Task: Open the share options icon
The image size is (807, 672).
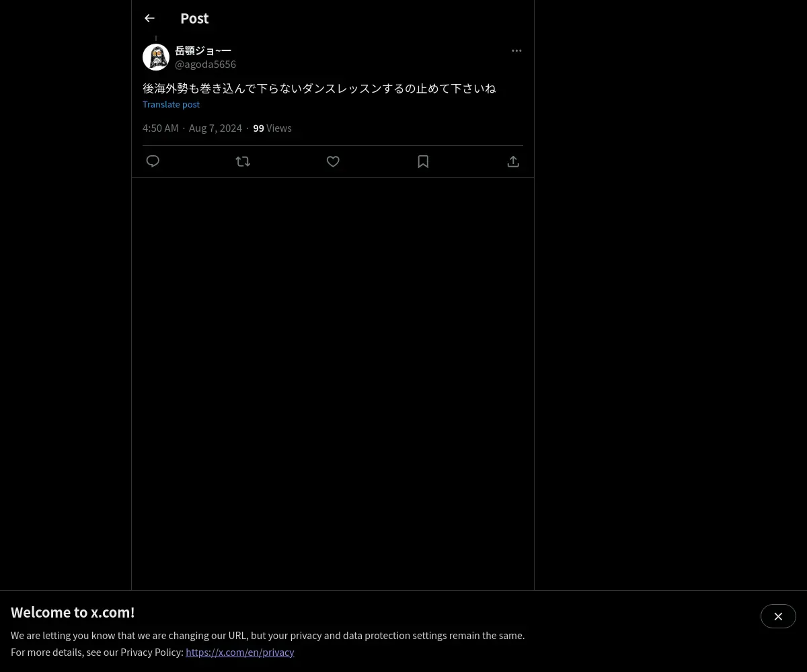Action: click(x=513, y=161)
